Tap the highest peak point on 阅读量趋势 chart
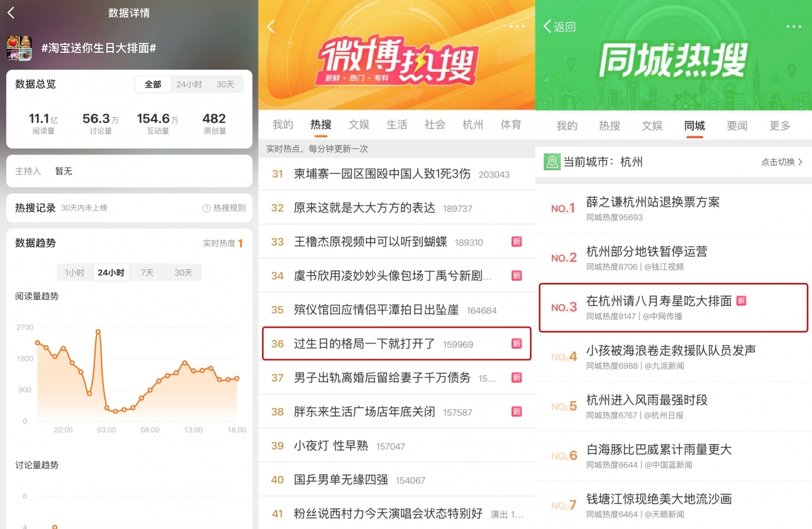This screenshot has width=812, height=529. (98, 332)
